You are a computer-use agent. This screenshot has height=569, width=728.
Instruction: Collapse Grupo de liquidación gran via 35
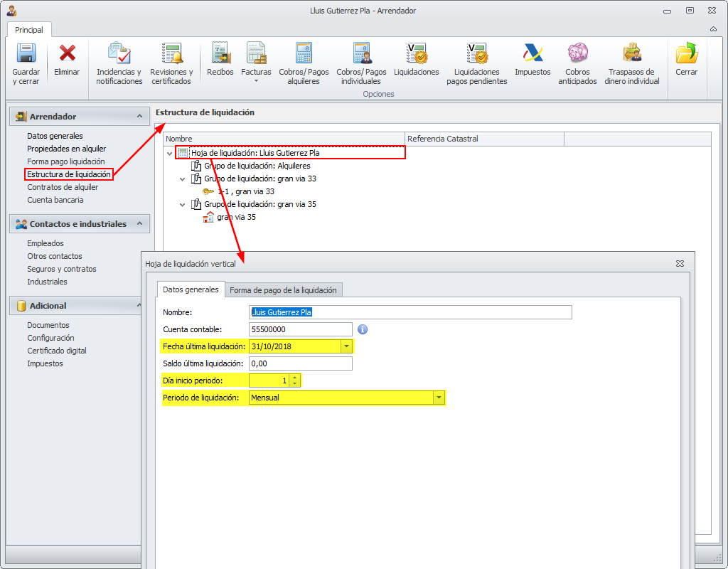click(183, 204)
